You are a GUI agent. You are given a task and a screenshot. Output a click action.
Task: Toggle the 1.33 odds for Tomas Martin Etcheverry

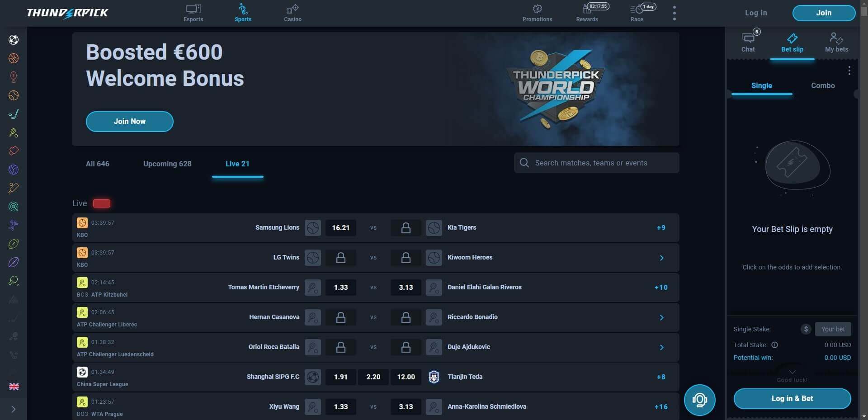coord(340,288)
